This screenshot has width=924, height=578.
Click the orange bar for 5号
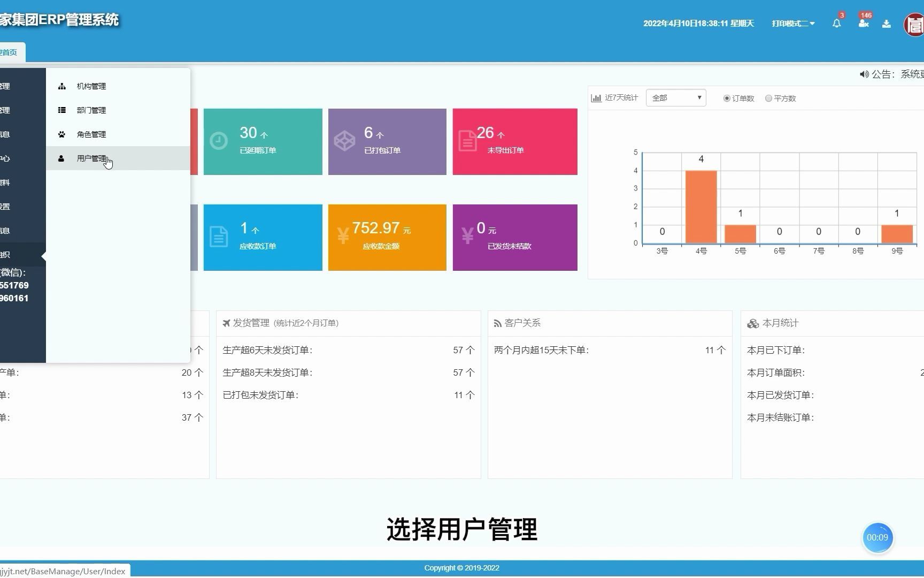740,234
